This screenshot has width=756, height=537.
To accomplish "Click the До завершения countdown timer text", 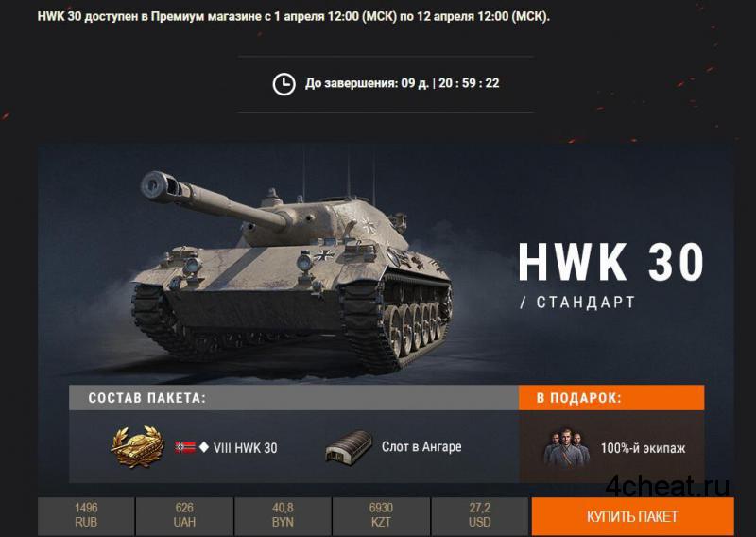I will point(403,83).
